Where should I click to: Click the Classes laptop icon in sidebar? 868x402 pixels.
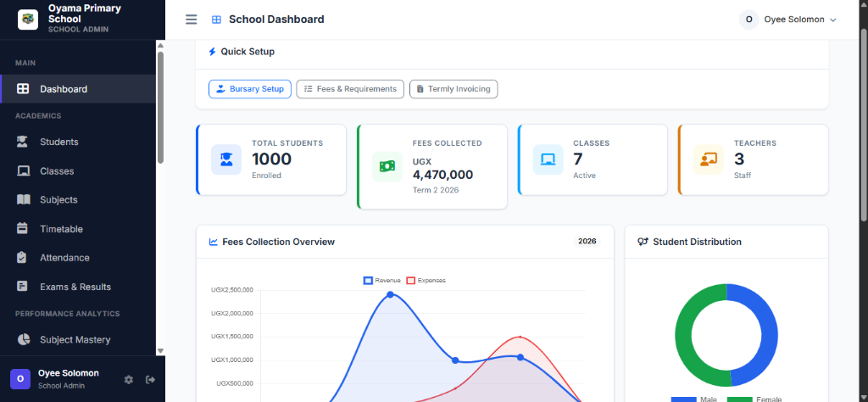pos(23,171)
